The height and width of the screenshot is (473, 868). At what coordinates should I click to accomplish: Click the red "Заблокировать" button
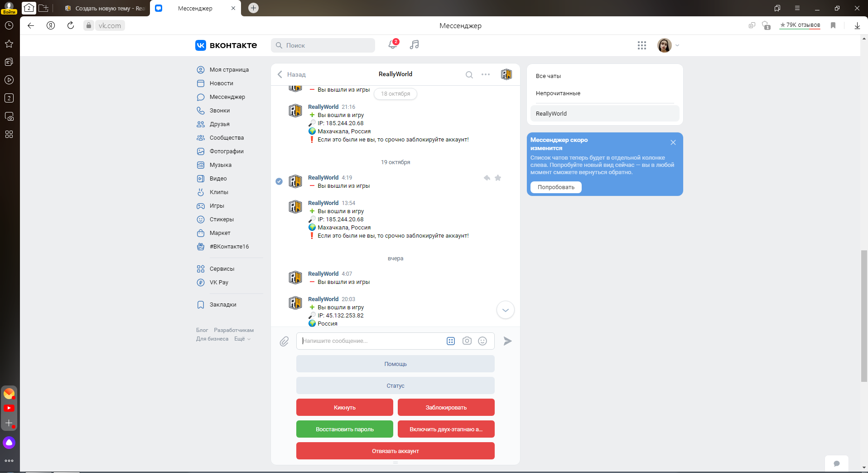[x=446, y=407]
